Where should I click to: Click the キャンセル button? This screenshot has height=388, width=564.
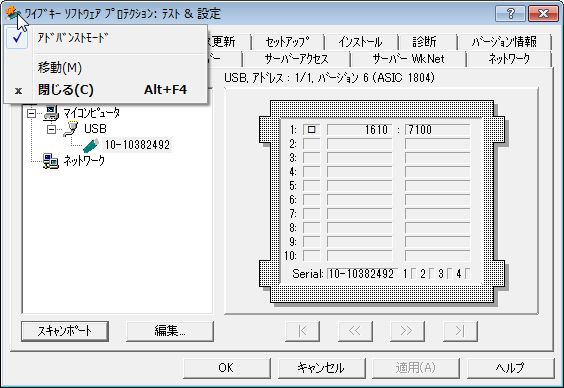click(321, 368)
